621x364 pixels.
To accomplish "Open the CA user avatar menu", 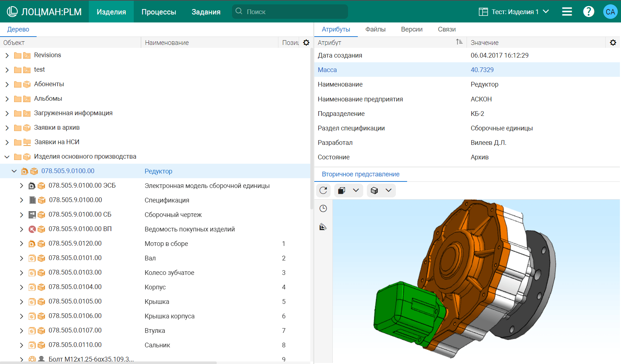I will click(610, 12).
